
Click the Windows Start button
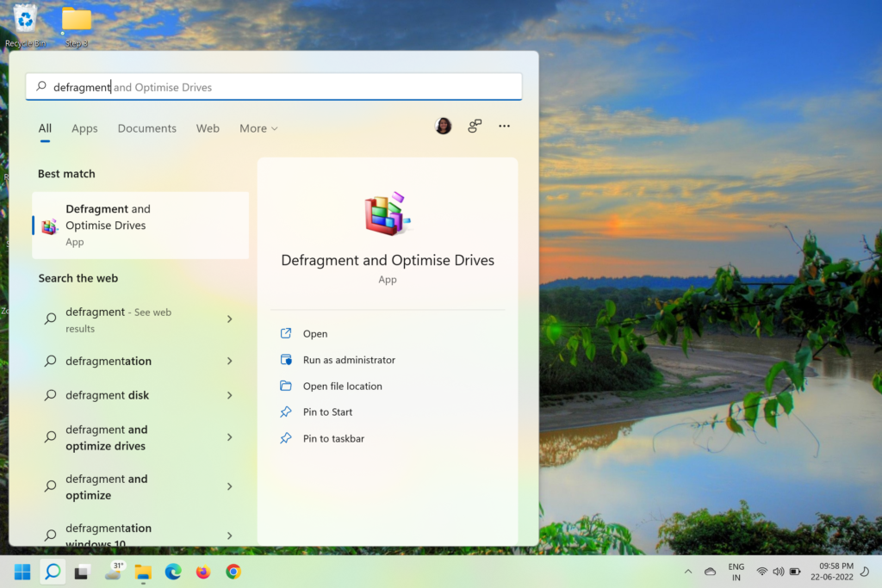pos(22,572)
